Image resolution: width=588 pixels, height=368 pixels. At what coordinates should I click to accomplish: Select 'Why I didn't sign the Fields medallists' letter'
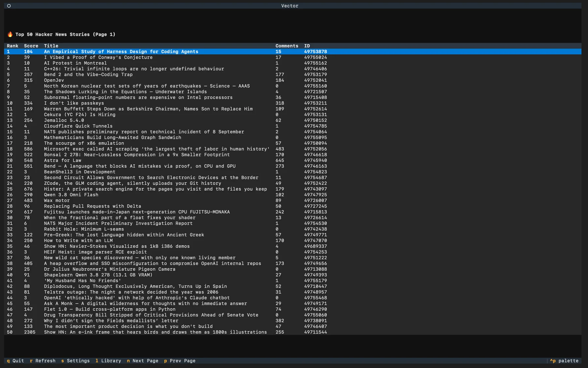tap(293, 321)
